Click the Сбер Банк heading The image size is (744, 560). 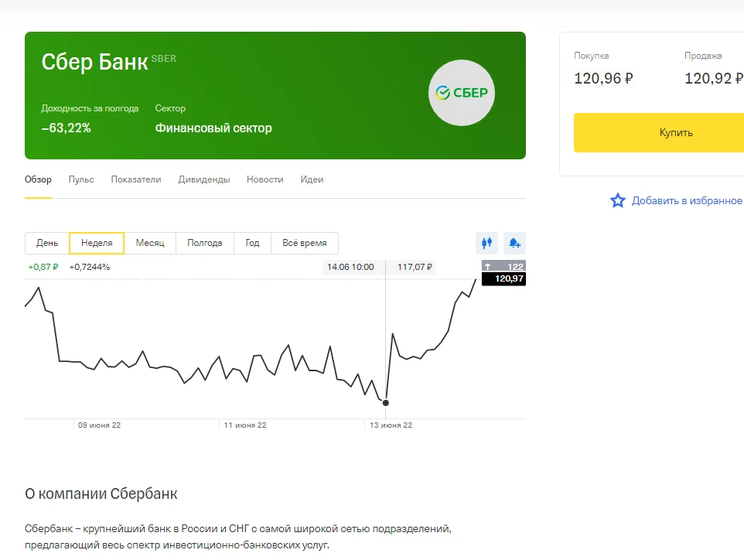click(95, 62)
